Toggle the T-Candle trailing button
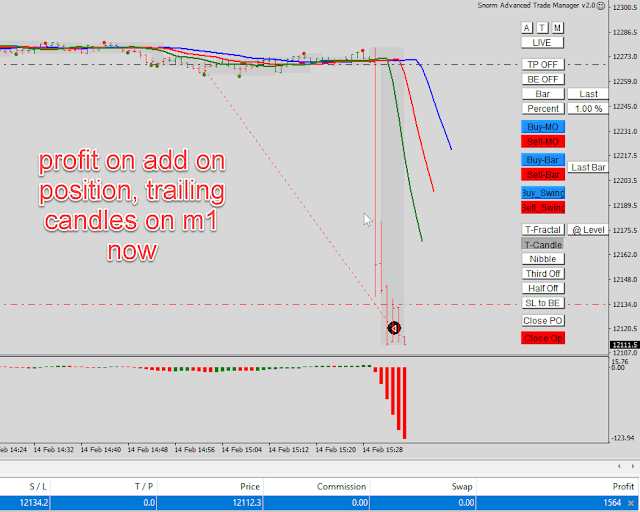The height and width of the screenshot is (512, 640). (543, 245)
